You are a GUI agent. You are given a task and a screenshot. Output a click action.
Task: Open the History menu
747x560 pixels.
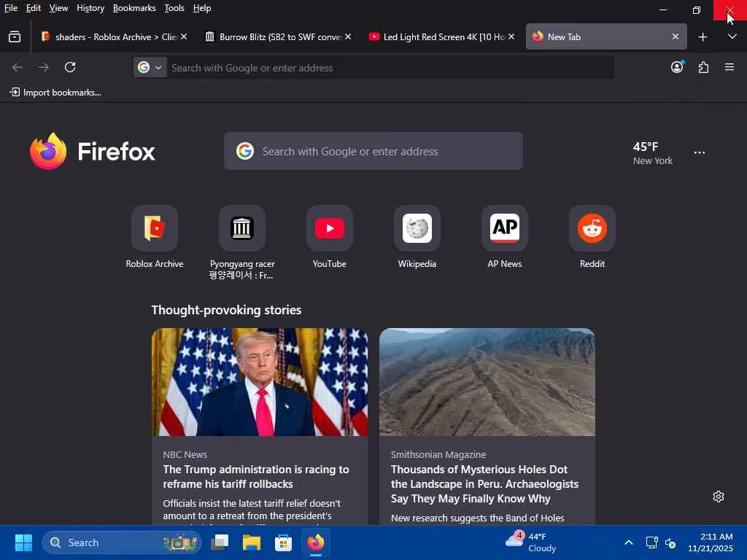click(90, 8)
